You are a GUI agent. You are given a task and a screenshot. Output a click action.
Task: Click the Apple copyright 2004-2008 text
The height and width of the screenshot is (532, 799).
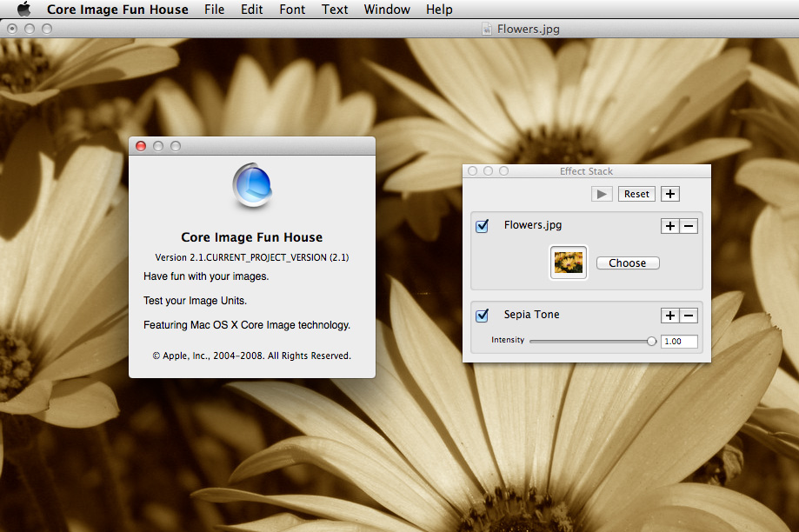coord(252,356)
